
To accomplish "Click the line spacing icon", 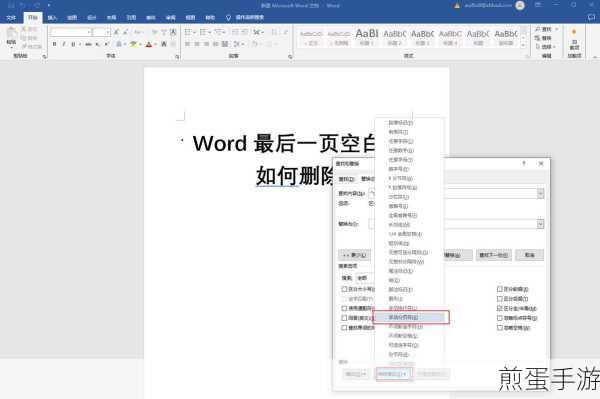I will coord(237,44).
